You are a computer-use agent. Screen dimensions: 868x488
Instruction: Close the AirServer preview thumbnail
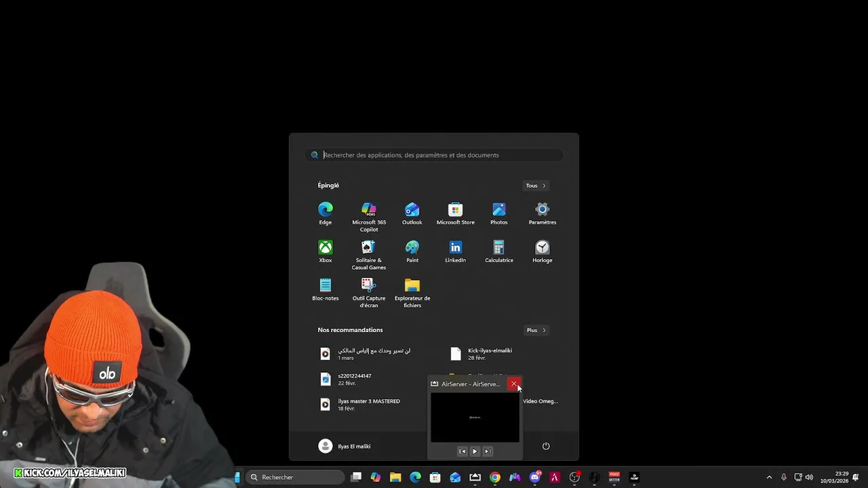point(514,384)
